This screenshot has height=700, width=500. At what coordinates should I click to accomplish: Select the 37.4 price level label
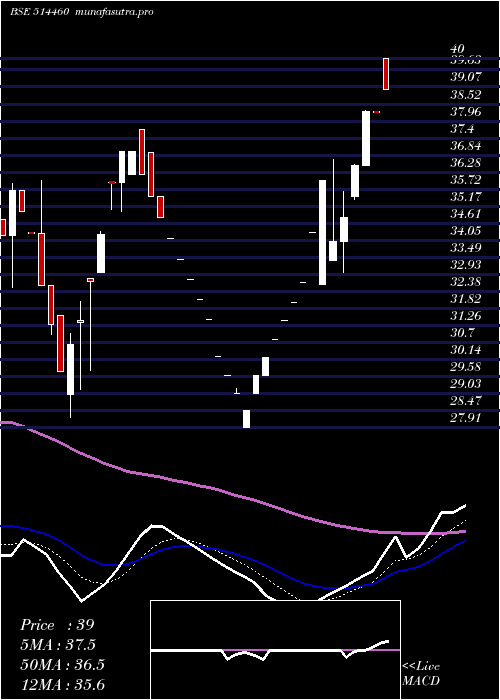pyautogui.click(x=462, y=129)
